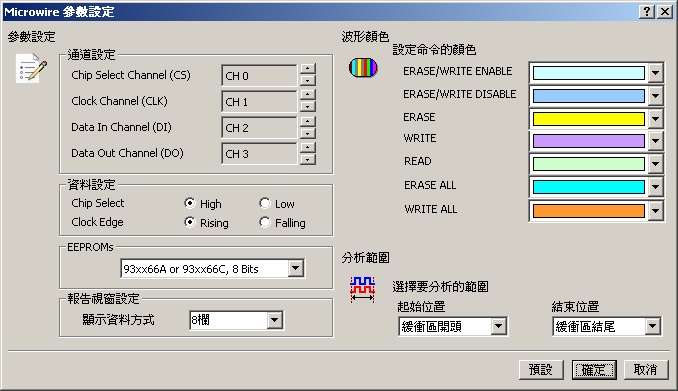This screenshot has width=678, height=391.
Task: Click the parameter settings notepad icon
Action: (x=31, y=68)
